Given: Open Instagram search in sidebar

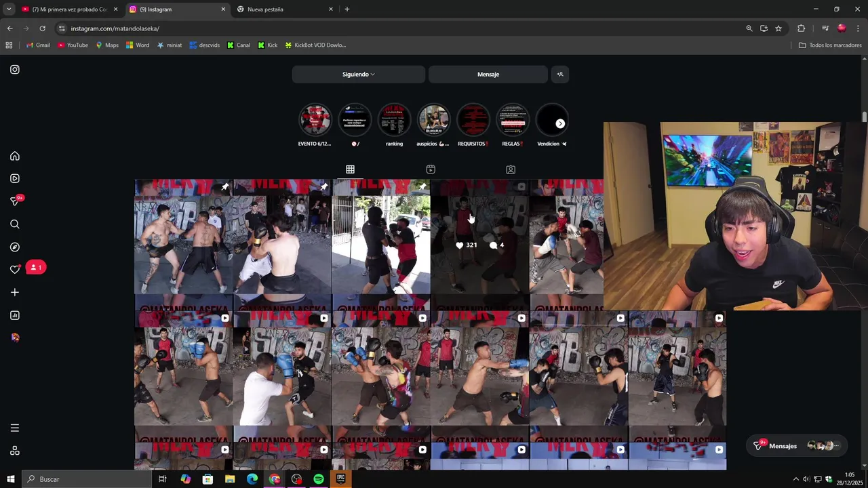Looking at the screenshot, I should [x=15, y=224].
